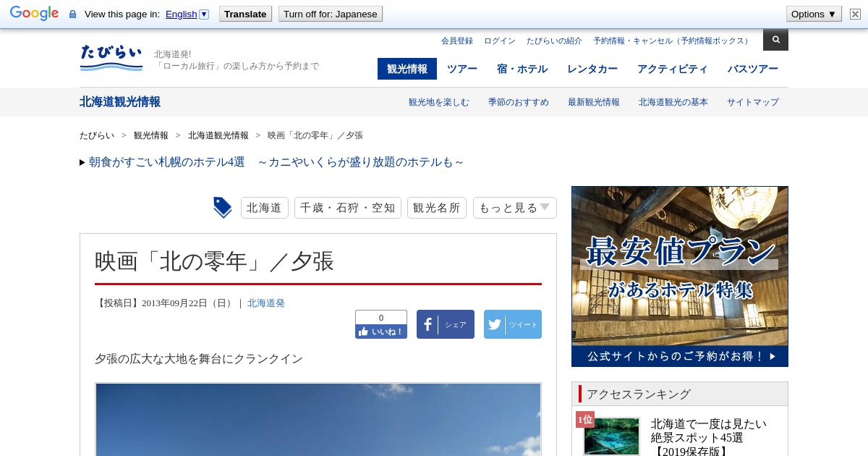Open サイトマップ link

(x=753, y=102)
